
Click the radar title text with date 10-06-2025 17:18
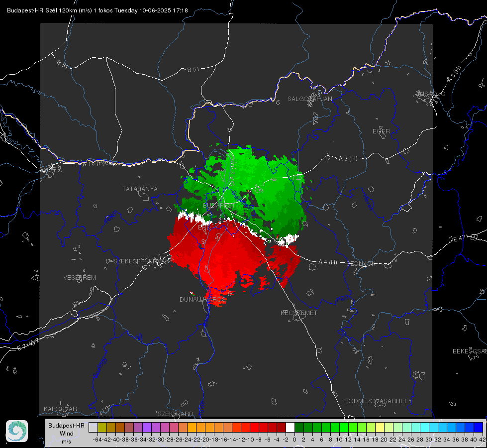point(97,10)
